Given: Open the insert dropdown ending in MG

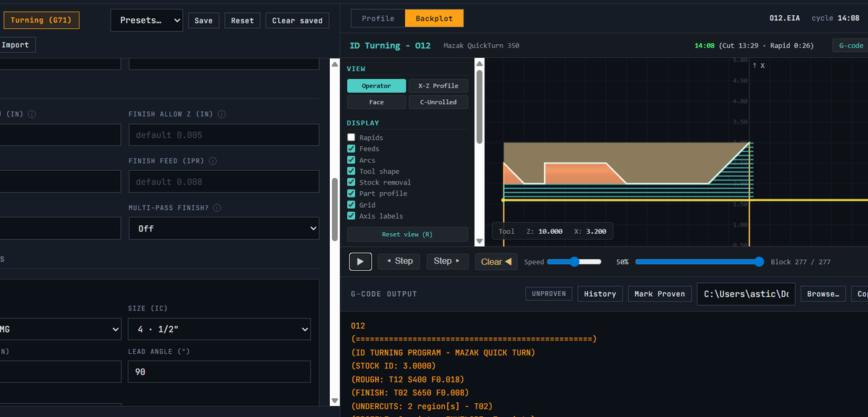Looking at the screenshot, I should click(61, 329).
